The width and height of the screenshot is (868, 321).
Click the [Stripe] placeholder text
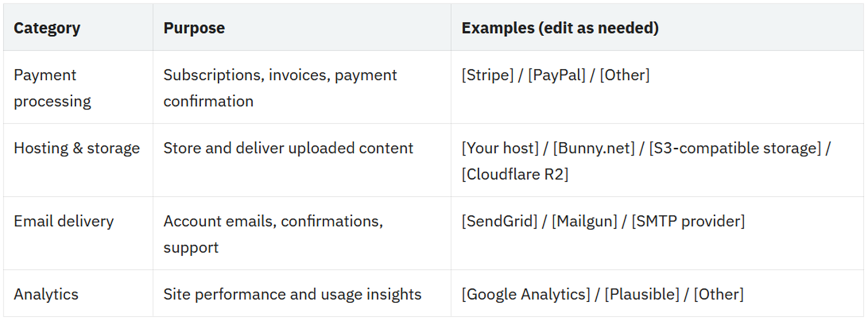[488, 75]
